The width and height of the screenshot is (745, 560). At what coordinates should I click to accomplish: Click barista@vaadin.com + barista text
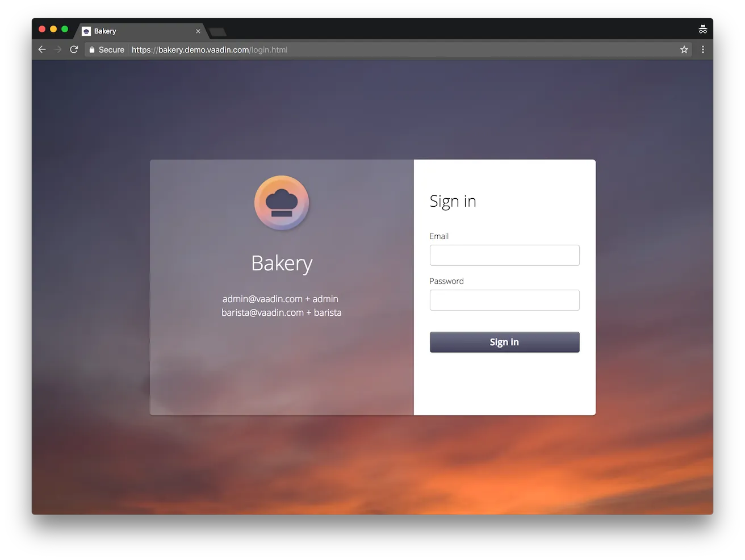tap(282, 312)
